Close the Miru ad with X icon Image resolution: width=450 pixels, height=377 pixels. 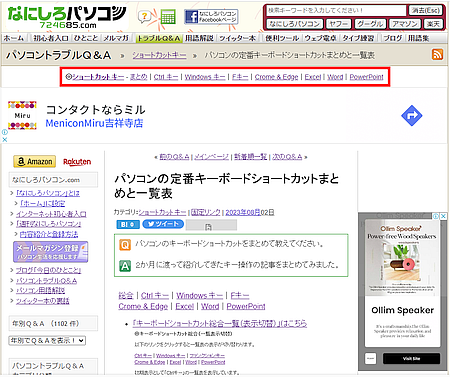[5, 140]
